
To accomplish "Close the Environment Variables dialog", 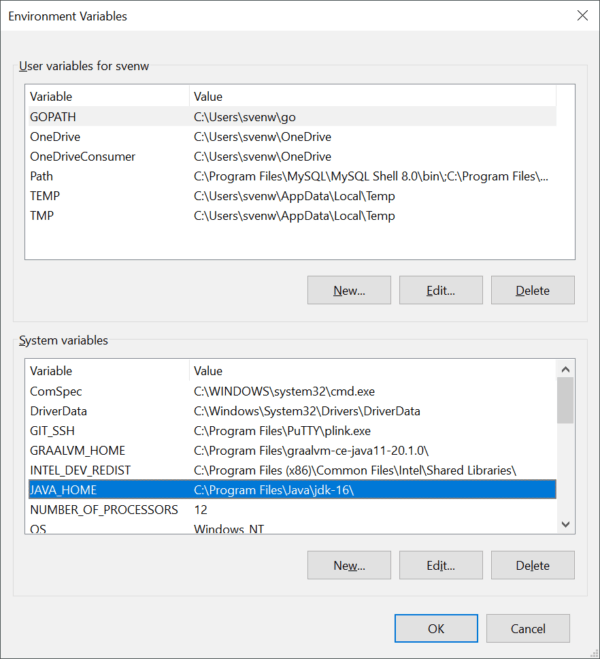I will 582,16.
